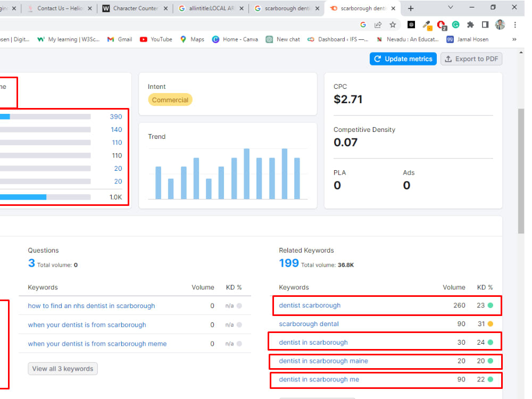
Task: Click the 1.0K global volume bar
Action: tap(45, 197)
